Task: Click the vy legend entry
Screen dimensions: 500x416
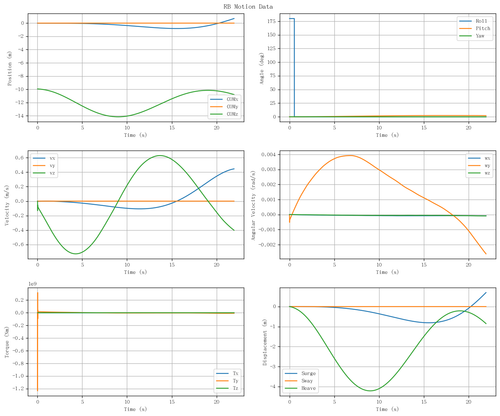Action: click(44, 165)
